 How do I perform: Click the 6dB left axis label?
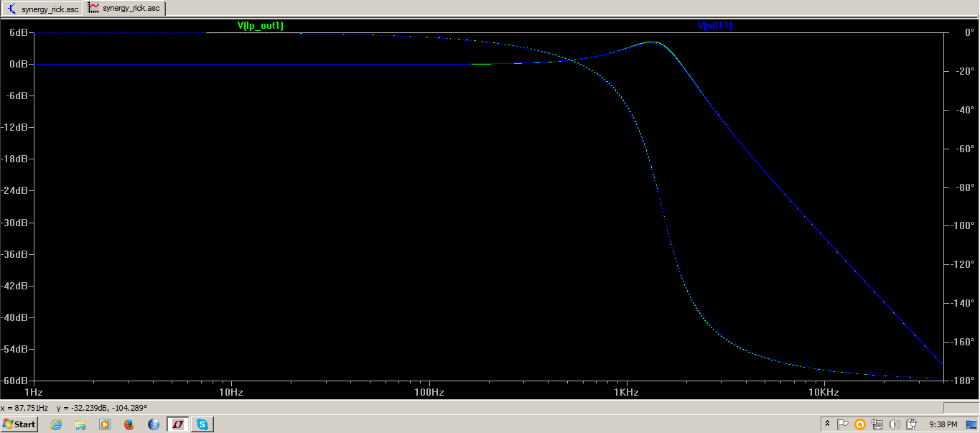coord(19,32)
